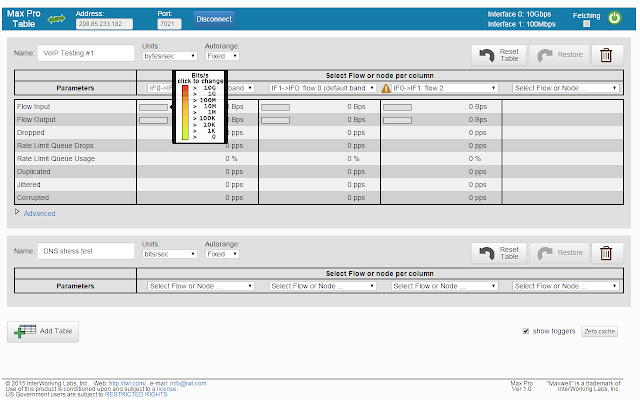Click the Address input field
Image resolution: width=640 pixels, height=400 pixels.
pyautogui.click(x=104, y=24)
